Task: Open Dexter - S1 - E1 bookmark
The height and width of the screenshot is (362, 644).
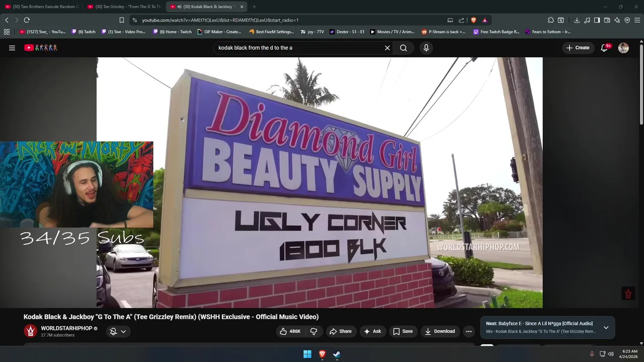Action: tap(347, 32)
